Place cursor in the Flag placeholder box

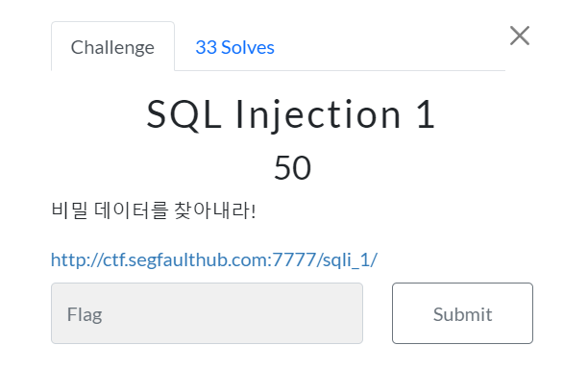coord(207,313)
